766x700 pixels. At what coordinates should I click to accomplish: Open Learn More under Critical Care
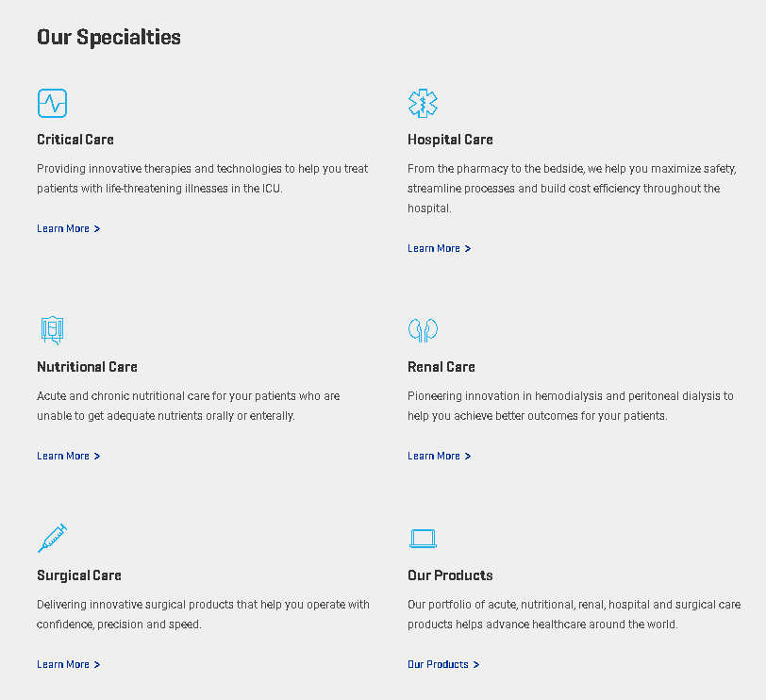[x=68, y=228]
